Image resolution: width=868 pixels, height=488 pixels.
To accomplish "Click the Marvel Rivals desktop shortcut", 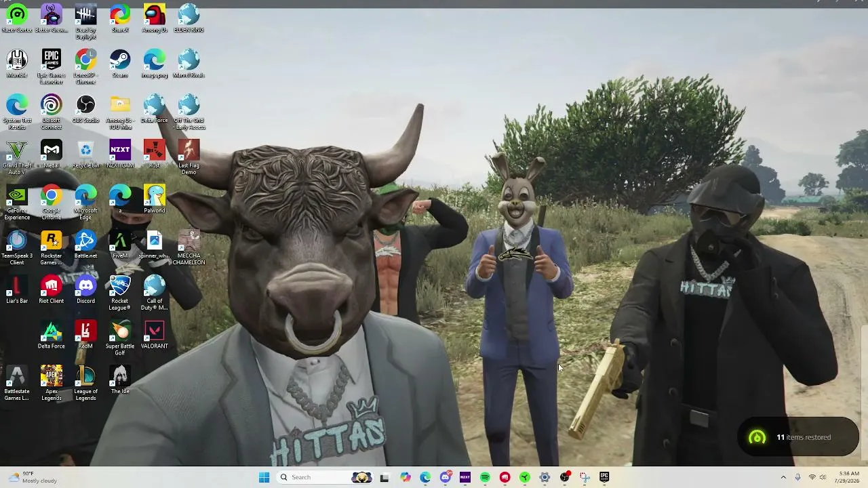I will (189, 64).
